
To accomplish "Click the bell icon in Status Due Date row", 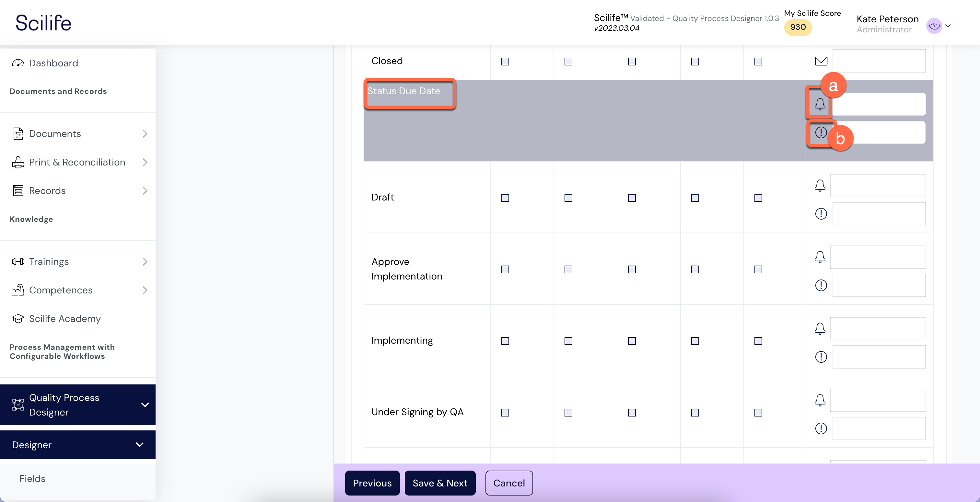I will point(820,104).
